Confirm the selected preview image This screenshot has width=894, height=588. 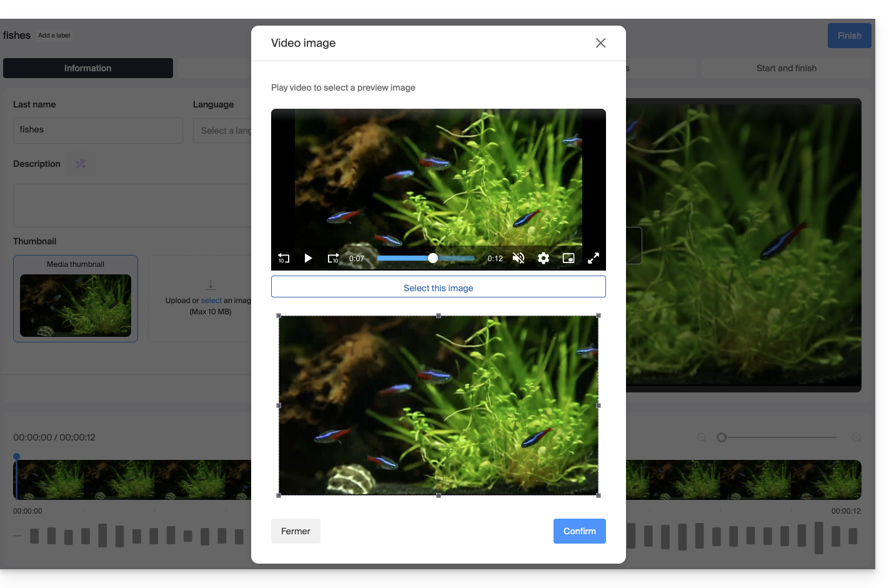coord(579,531)
